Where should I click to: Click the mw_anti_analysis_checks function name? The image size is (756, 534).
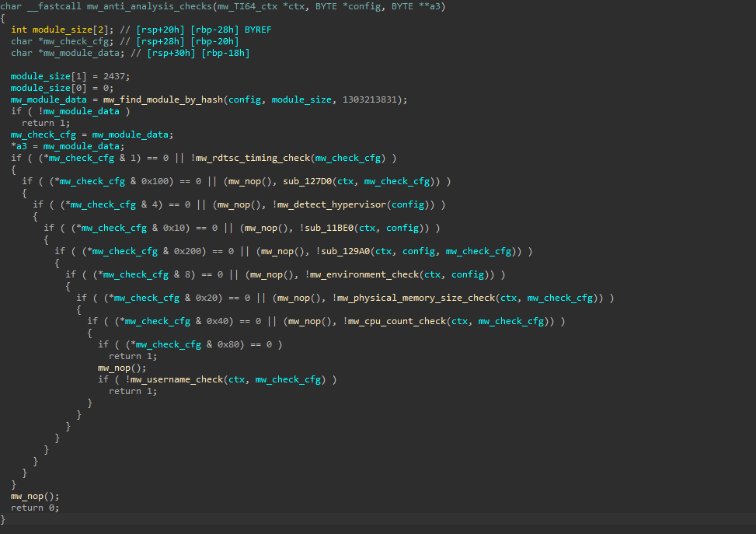tap(151, 6)
